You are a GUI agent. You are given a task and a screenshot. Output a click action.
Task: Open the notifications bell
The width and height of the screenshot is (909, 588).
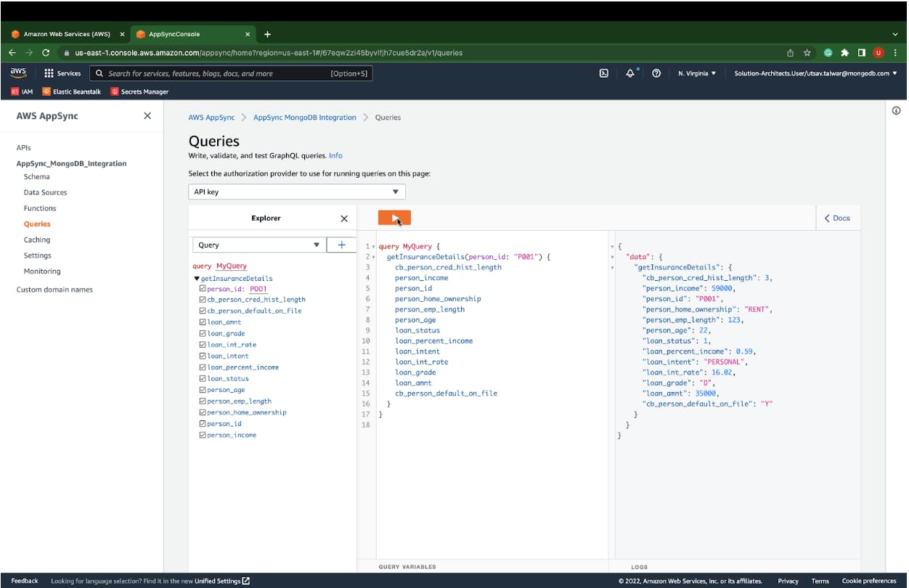[x=630, y=73]
